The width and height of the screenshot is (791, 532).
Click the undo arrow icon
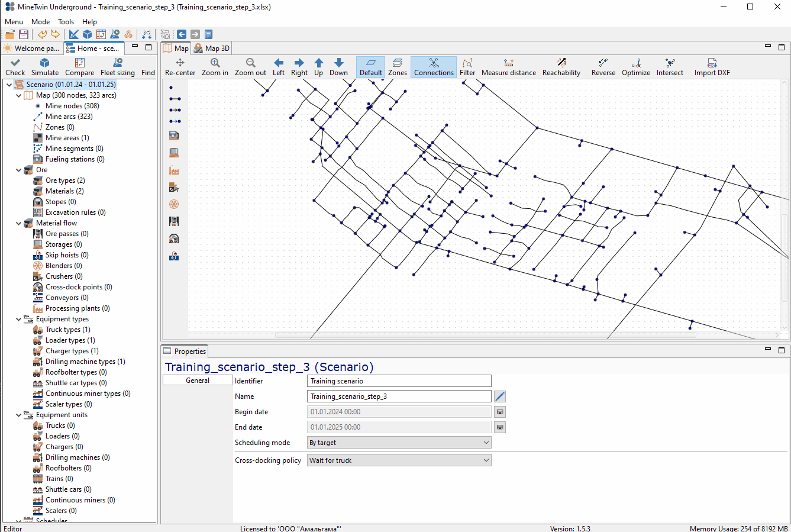pyautogui.click(x=43, y=34)
